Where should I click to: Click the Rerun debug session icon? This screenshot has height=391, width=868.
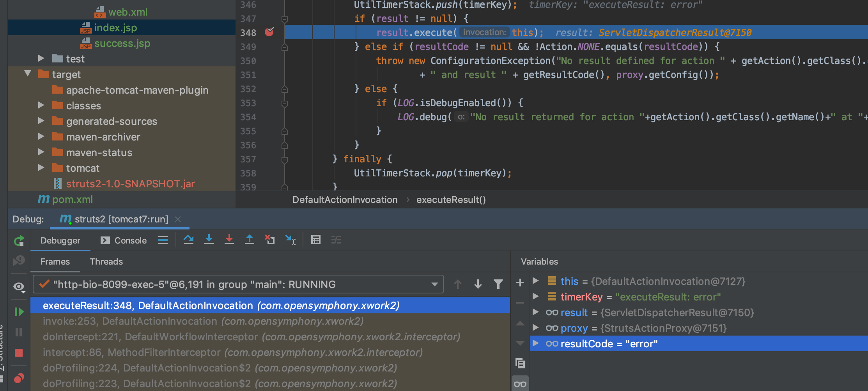click(x=19, y=241)
